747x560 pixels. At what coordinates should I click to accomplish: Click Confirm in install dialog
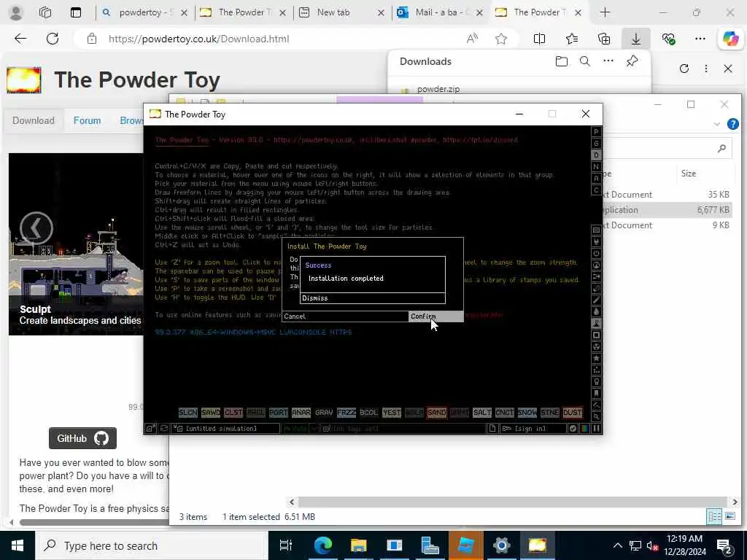436,316
